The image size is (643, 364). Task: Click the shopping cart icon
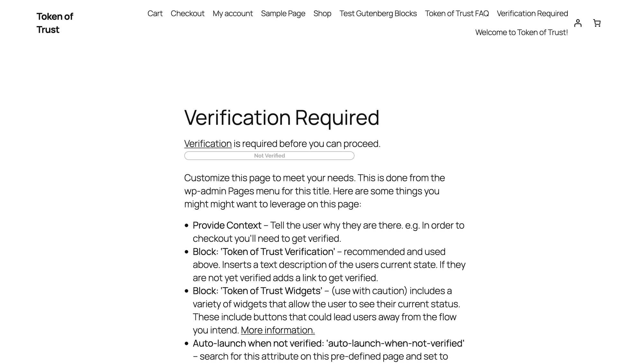(597, 23)
